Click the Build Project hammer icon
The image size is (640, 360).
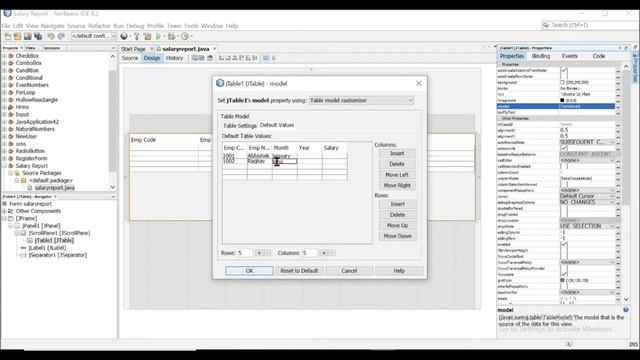(137, 36)
